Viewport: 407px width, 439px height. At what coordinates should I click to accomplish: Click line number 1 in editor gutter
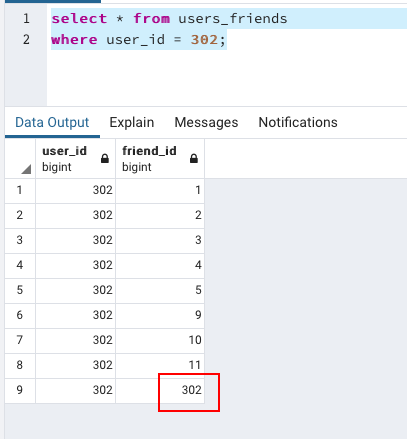[26, 19]
